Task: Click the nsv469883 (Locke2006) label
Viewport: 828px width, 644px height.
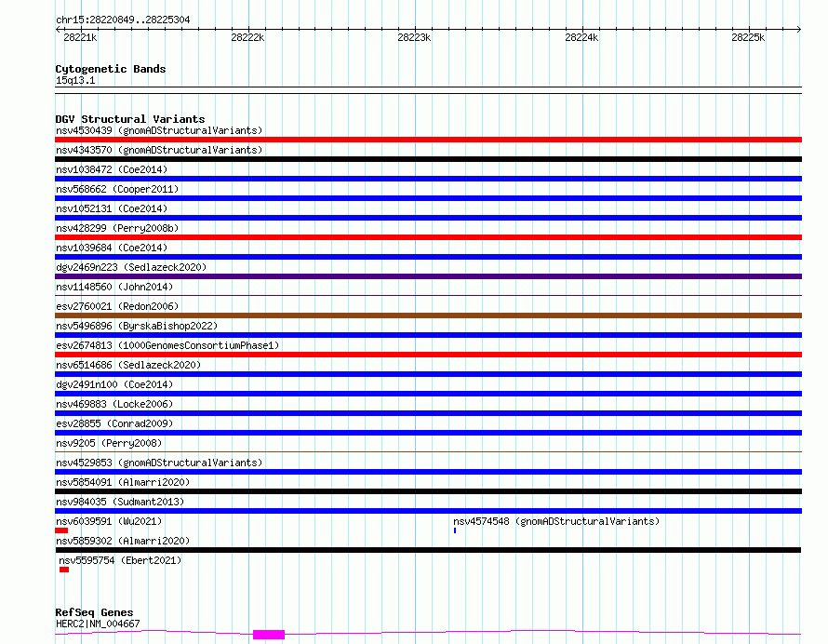Action: 114,404
